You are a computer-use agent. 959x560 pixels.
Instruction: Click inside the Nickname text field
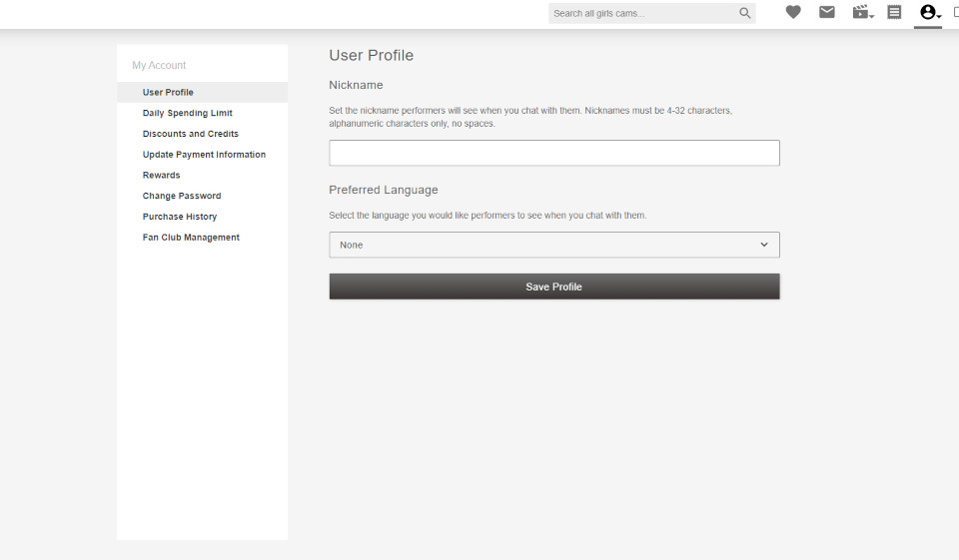click(x=553, y=153)
